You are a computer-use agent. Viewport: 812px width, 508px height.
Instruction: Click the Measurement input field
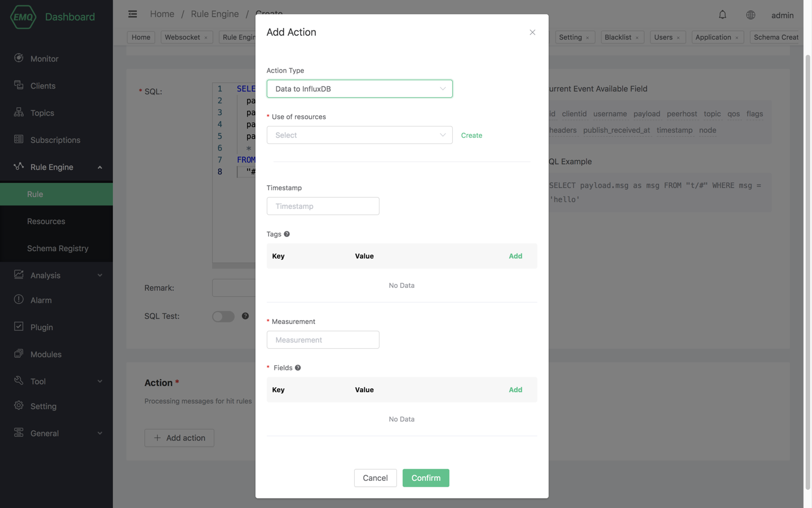point(323,340)
